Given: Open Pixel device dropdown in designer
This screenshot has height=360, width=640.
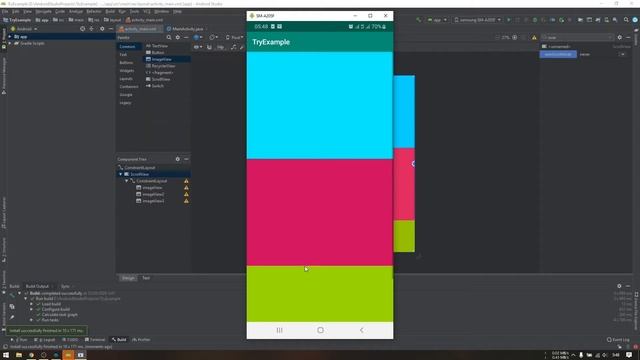Looking at the screenshot, I should coord(234,37).
